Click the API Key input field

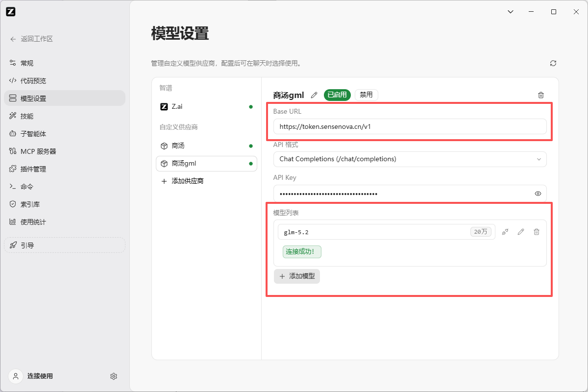[410, 194]
